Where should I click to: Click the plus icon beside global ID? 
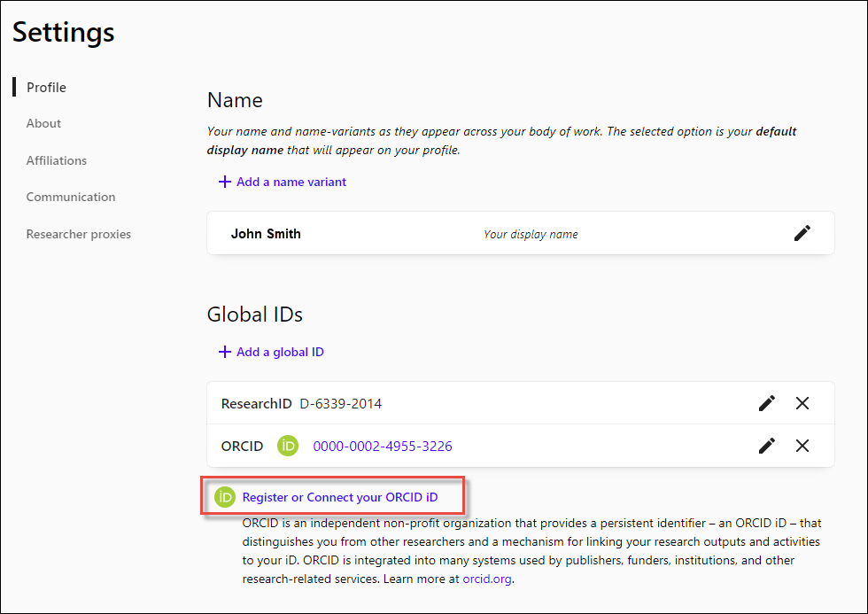click(x=225, y=352)
